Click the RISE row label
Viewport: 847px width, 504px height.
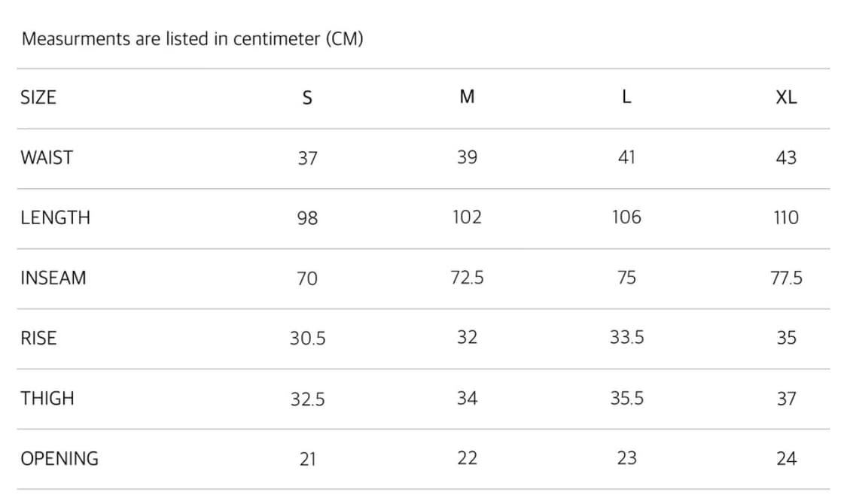[38, 338]
